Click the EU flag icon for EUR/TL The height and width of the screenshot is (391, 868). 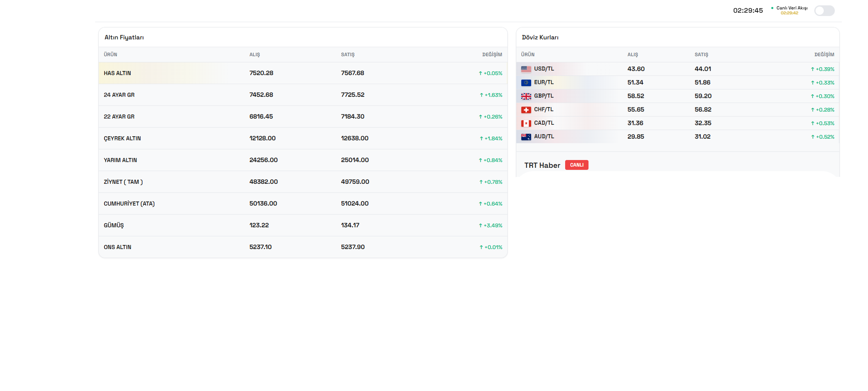pyautogui.click(x=526, y=83)
